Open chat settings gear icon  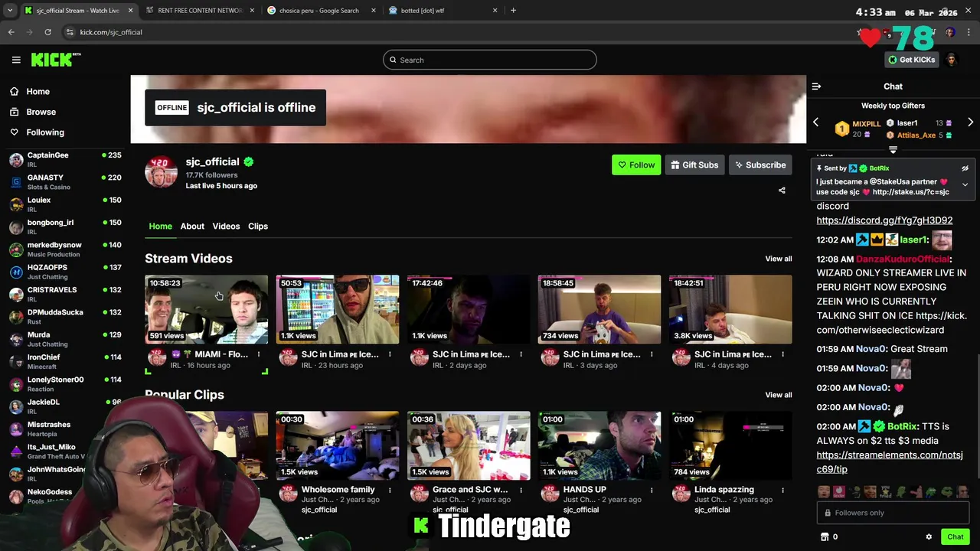929,537
